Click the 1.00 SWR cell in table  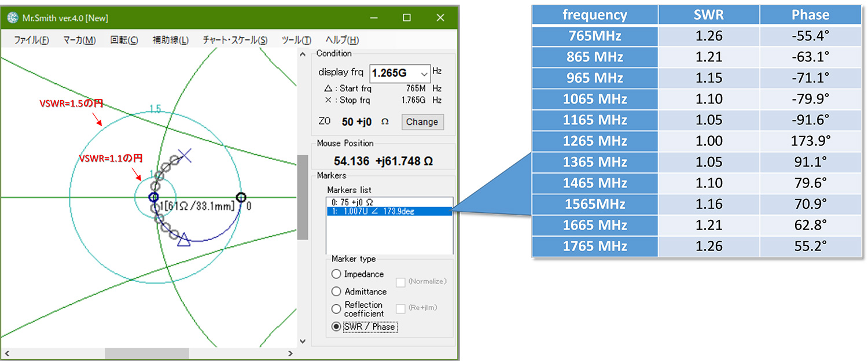[709, 141]
